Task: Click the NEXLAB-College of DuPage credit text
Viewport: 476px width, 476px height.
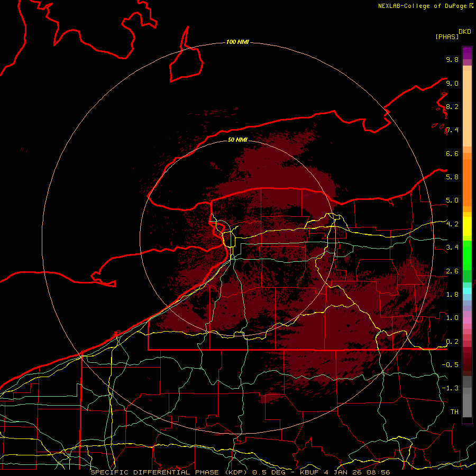Action: pos(422,6)
